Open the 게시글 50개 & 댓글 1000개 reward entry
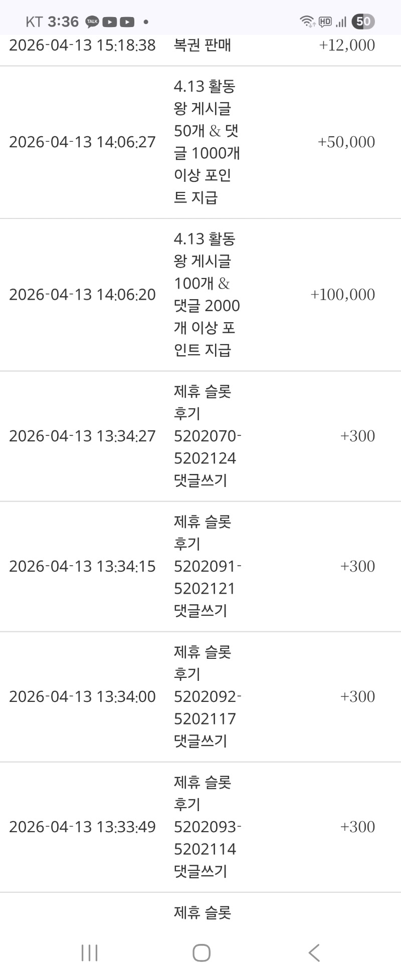 207,142
